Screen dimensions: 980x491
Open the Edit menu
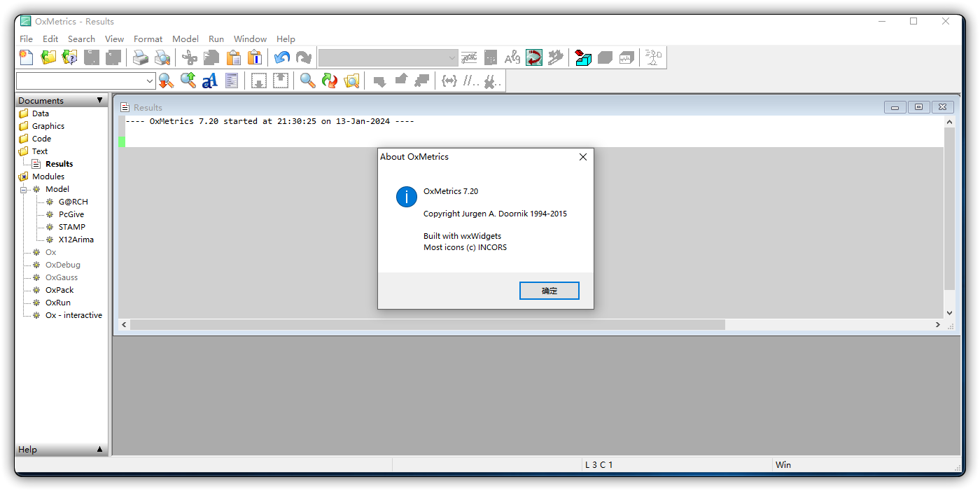tap(50, 39)
